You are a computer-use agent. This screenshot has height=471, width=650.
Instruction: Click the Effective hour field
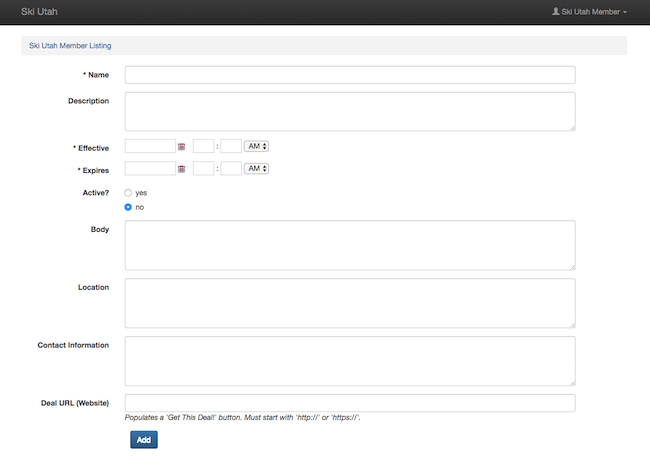tap(203, 146)
